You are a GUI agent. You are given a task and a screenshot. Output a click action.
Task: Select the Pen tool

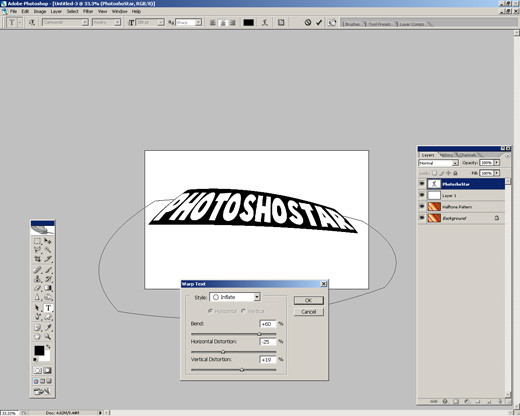coord(37,317)
